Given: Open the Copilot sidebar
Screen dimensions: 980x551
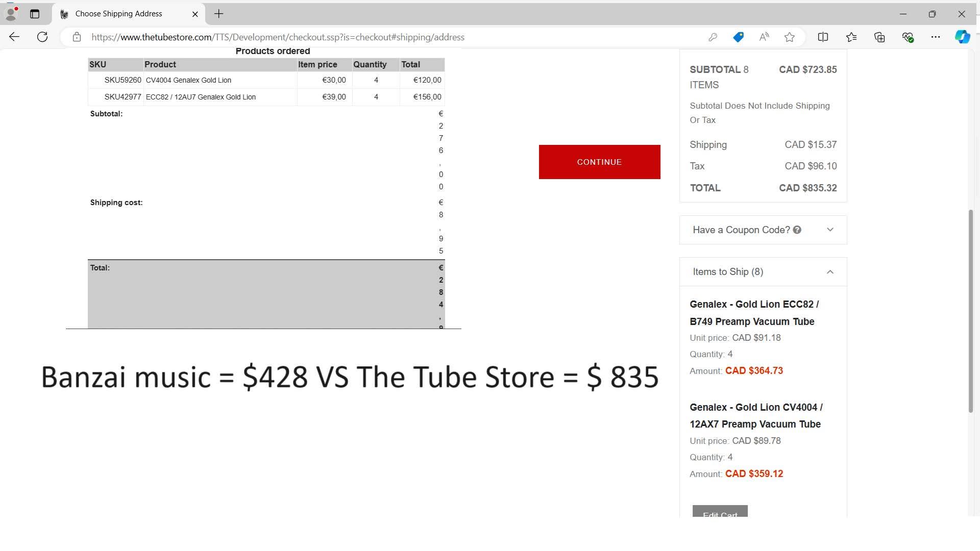Looking at the screenshot, I should 962,37.
